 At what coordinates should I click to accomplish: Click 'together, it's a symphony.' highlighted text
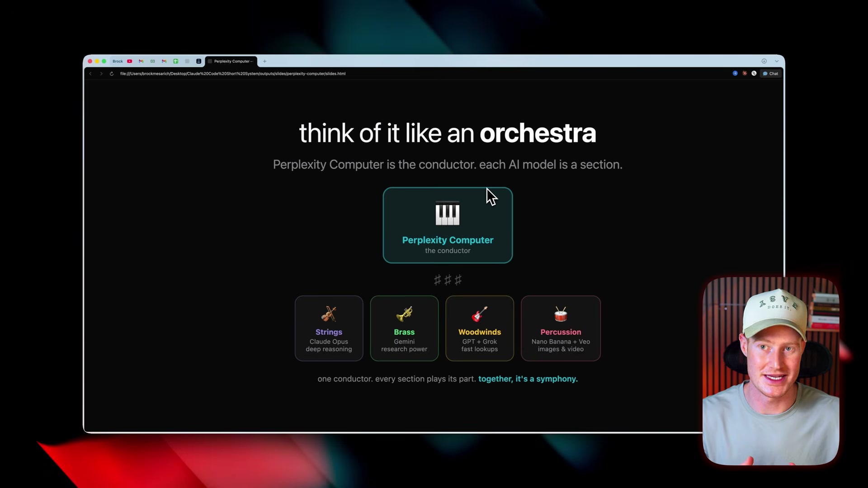coord(528,379)
